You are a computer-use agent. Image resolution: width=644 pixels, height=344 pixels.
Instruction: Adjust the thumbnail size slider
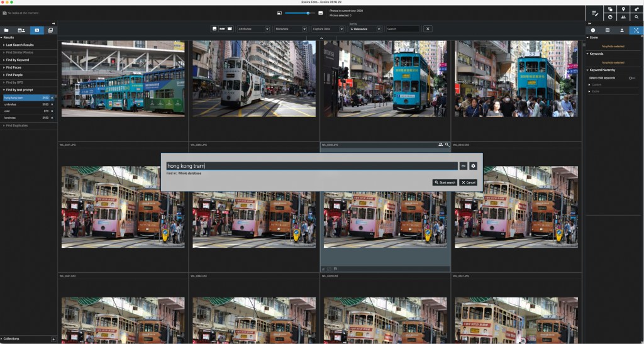[300, 13]
